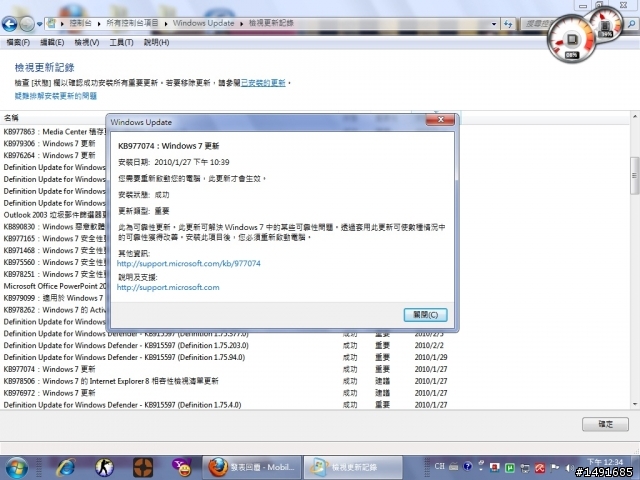
Task: Click the vertical scrollbar thumb
Action: [x=635, y=176]
